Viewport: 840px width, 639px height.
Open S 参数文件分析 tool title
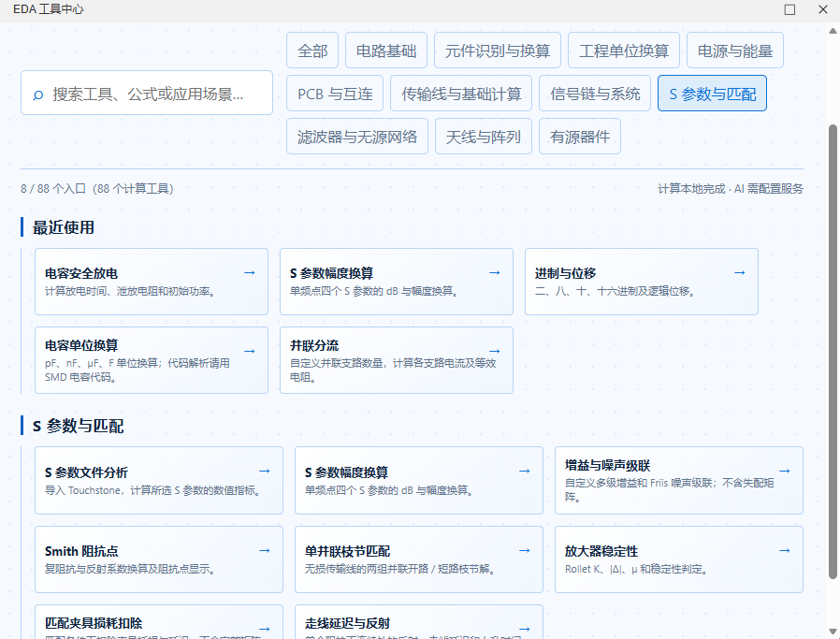tap(86, 472)
